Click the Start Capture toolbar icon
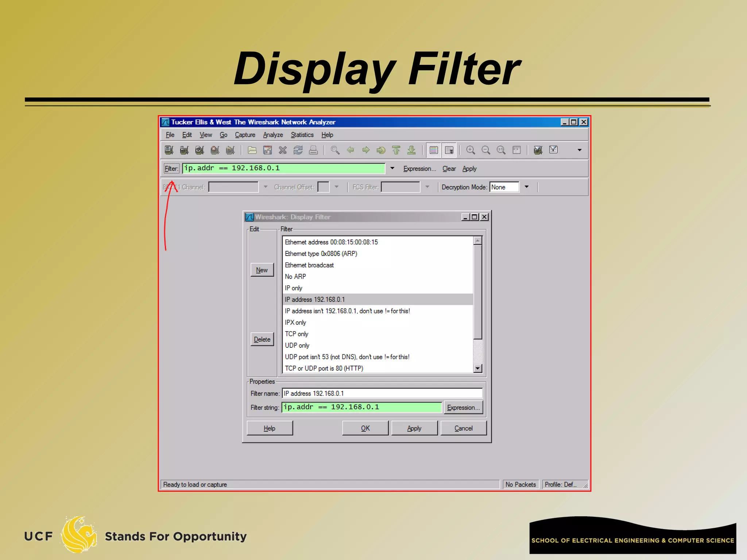 coord(200,150)
